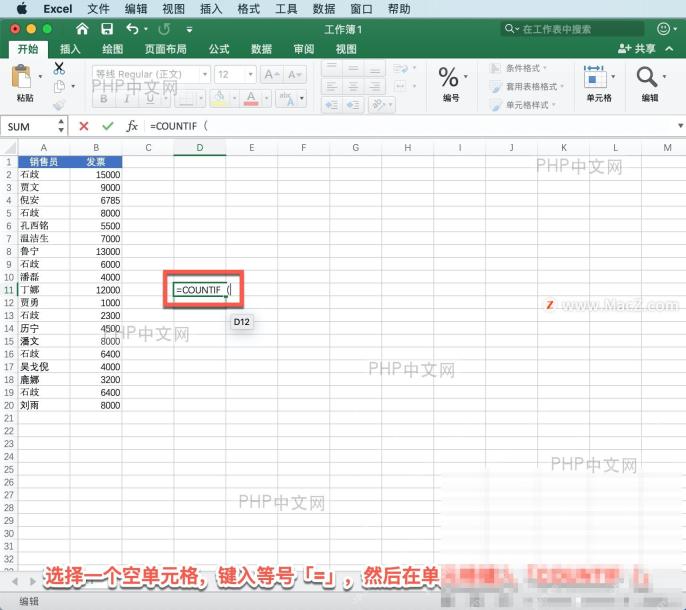Open the smiley feedback icon
The width and height of the screenshot is (686, 610).
tap(663, 29)
